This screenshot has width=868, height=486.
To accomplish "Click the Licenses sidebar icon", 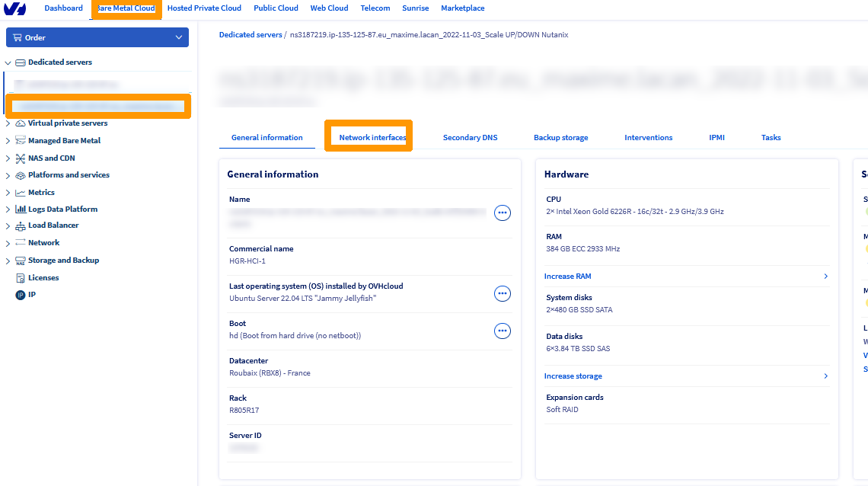I will (21, 278).
